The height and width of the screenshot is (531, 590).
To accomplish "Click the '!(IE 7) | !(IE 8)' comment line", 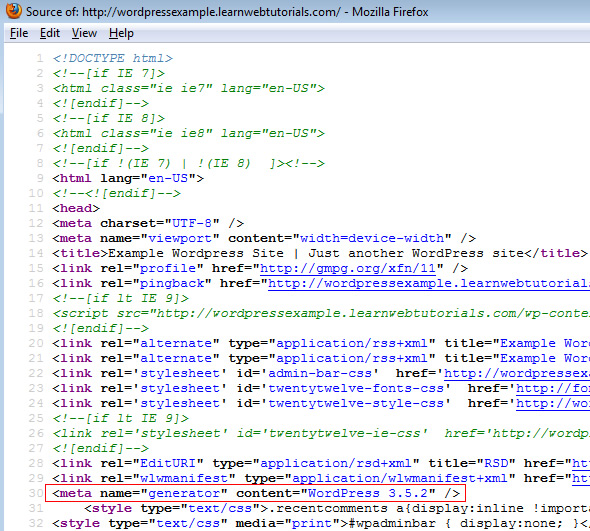I will coord(189,163).
